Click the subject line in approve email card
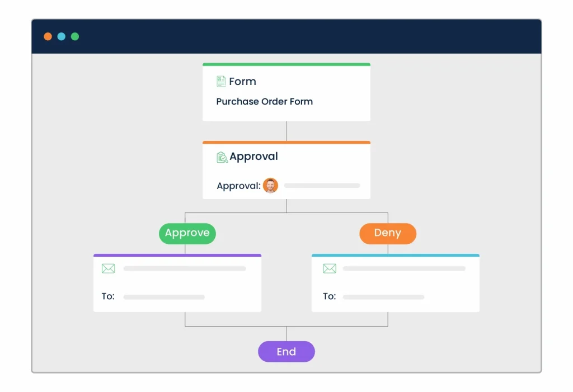Screen dimensions: 573x392 click(185, 269)
